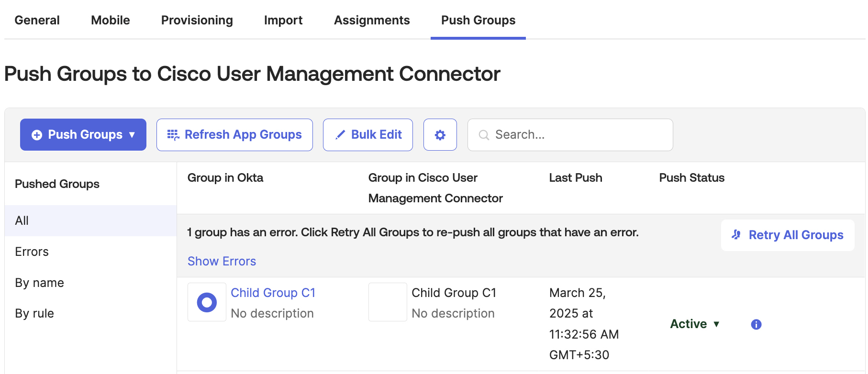The height and width of the screenshot is (374, 868).
Task: Focus the Search input field
Action: pyautogui.click(x=570, y=135)
